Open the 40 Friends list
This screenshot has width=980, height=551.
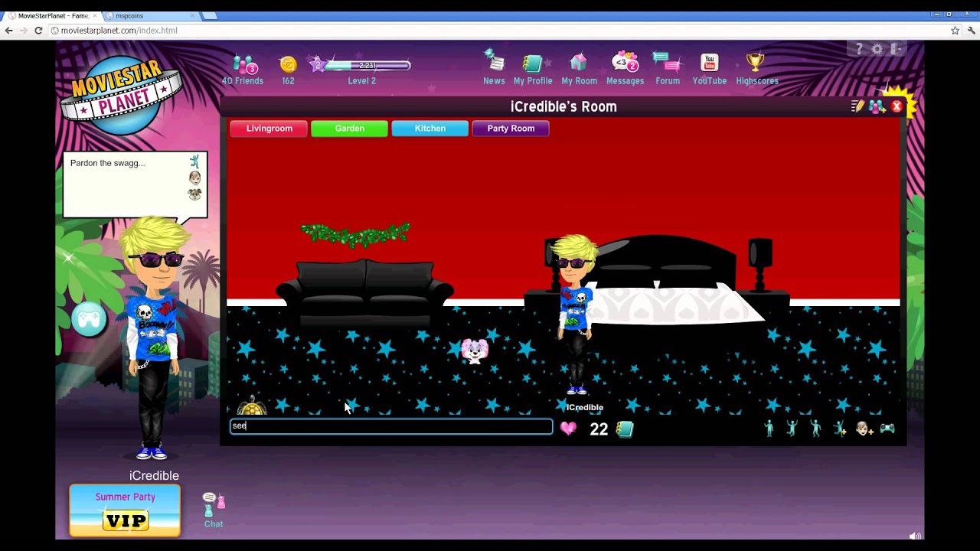243,70
